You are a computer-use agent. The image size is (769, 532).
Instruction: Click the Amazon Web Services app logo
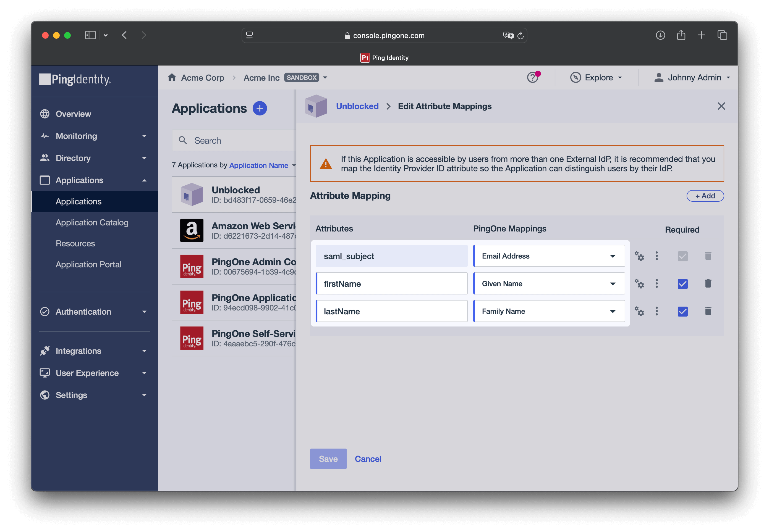click(192, 230)
